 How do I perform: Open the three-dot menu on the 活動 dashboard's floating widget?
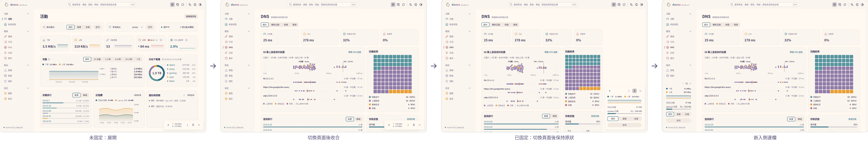coord(187,125)
